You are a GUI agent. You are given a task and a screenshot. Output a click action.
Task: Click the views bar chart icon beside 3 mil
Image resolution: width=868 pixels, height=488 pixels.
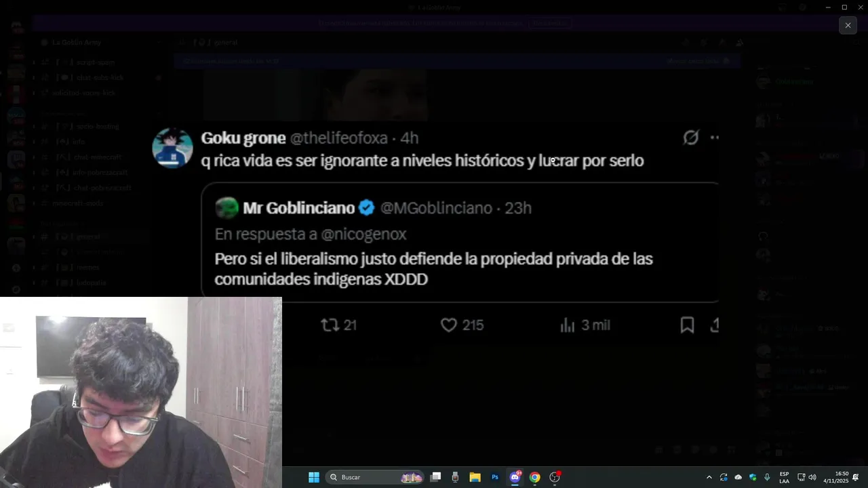pyautogui.click(x=568, y=325)
